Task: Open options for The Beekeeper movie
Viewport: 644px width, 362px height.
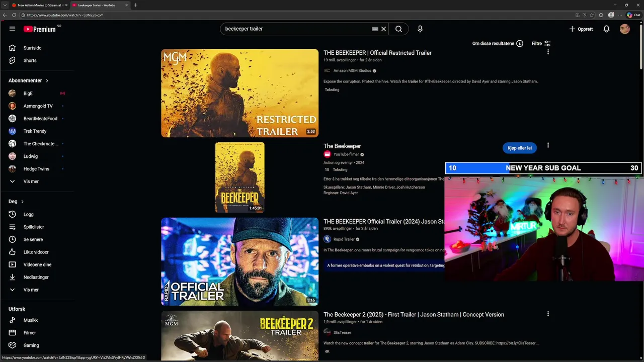Action: [x=548, y=146]
